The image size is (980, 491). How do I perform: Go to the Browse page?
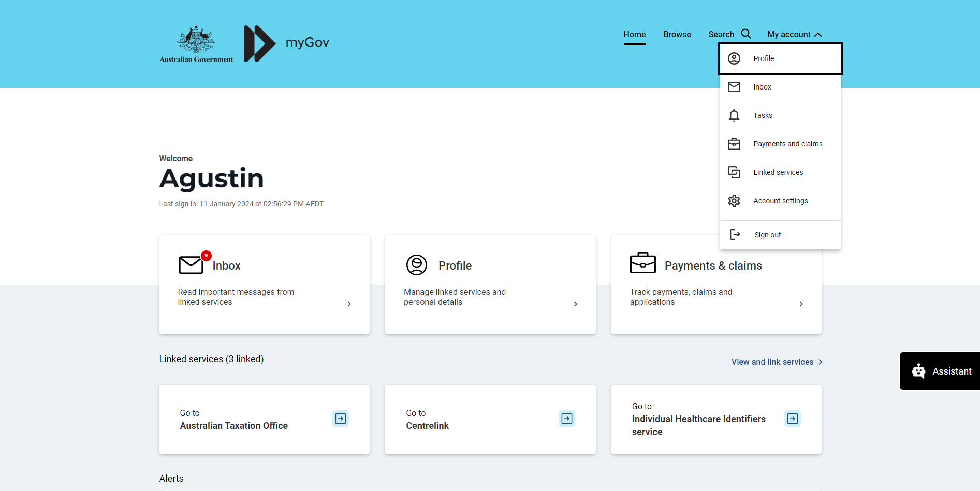pos(677,35)
